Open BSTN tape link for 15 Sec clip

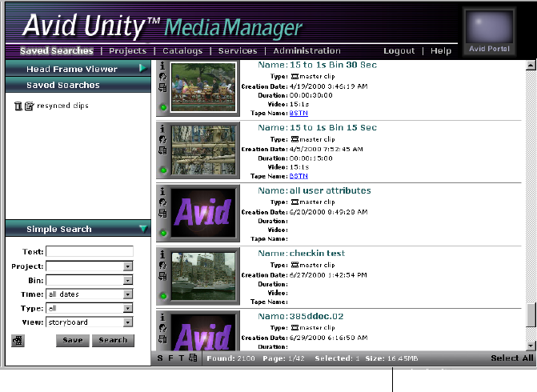coord(299,176)
